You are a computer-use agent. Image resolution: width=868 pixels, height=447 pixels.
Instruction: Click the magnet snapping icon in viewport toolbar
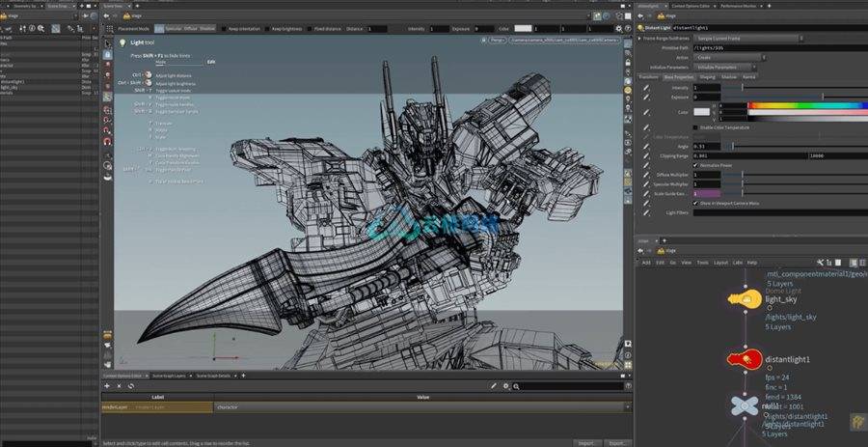click(106, 141)
